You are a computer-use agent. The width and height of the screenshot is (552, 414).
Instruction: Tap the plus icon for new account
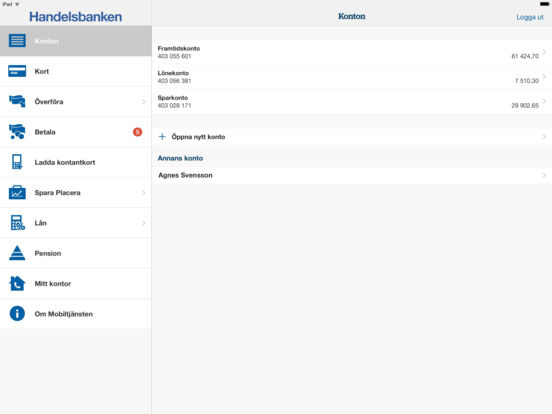(x=162, y=137)
